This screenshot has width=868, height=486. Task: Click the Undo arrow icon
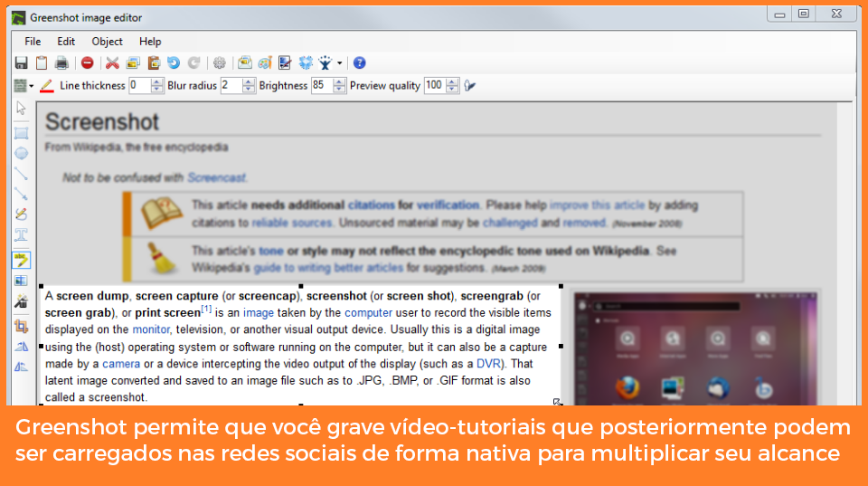point(174,63)
